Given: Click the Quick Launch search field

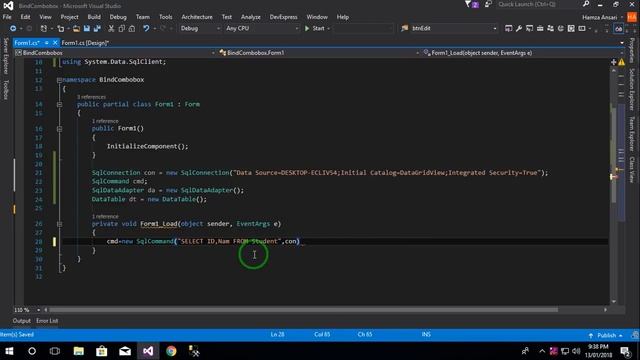Looking at the screenshot, I should (539, 4).
